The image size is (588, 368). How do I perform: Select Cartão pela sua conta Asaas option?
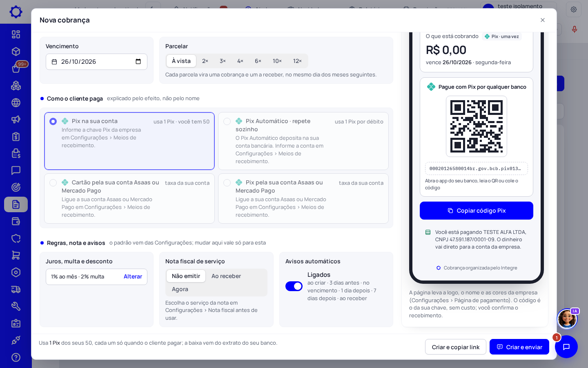point(129,199)
